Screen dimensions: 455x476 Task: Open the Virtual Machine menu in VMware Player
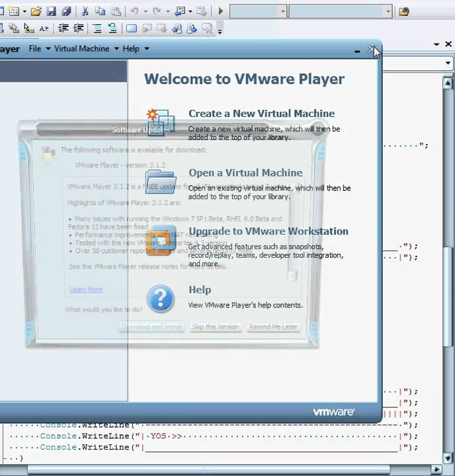[x=87, y=48]
